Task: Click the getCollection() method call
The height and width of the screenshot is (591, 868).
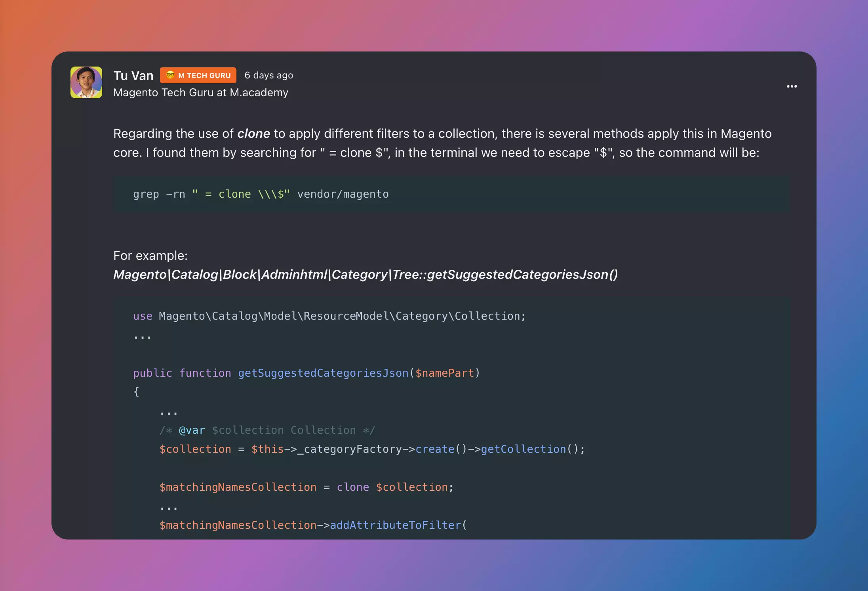Action: point(523,449)
